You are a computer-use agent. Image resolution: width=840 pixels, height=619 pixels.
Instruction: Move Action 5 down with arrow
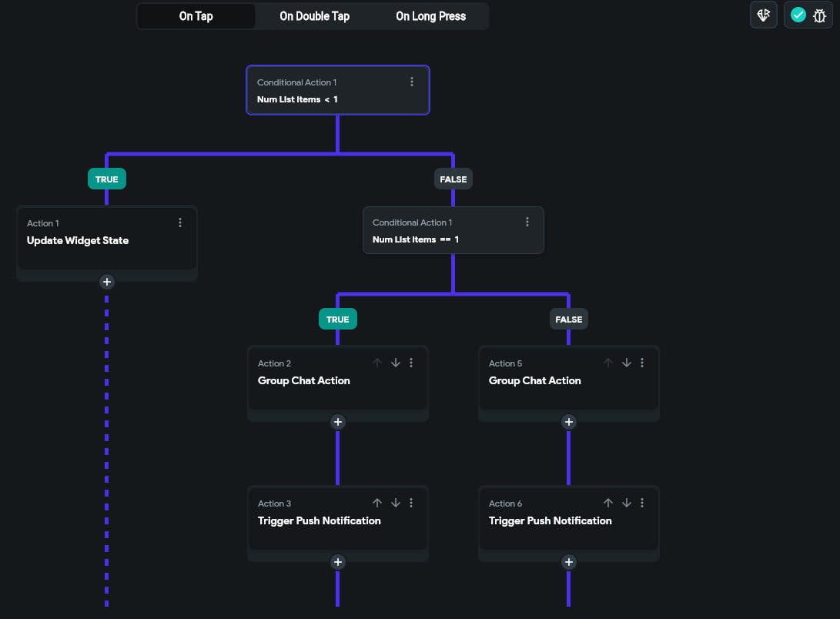627,363
